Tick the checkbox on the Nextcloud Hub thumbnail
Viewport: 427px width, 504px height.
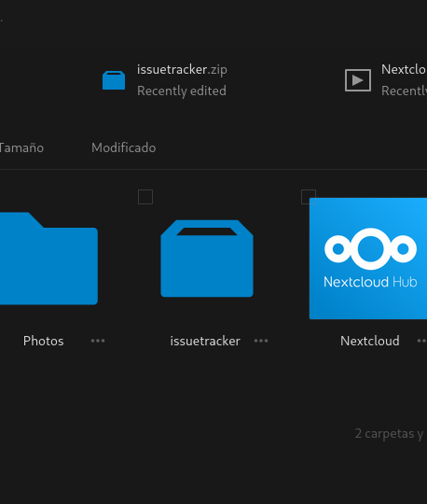(x=309, y=197)
